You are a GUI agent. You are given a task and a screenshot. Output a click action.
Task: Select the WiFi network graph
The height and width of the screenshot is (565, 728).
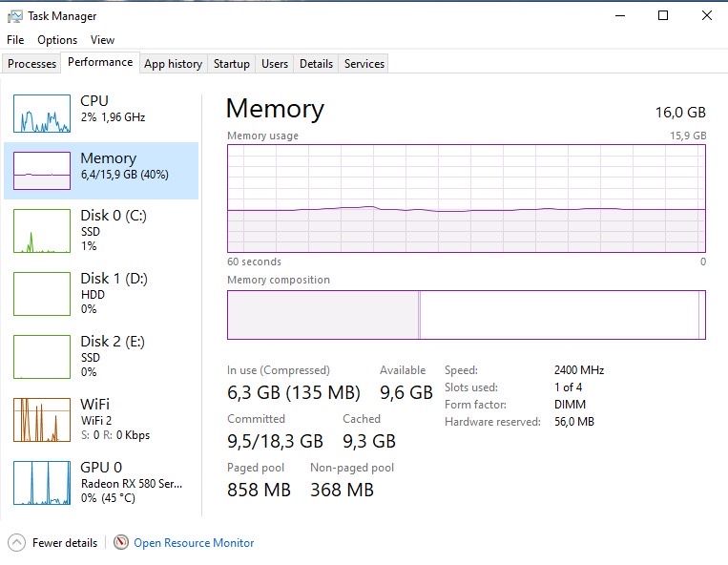pyautogui.click(x=42, y=419)
